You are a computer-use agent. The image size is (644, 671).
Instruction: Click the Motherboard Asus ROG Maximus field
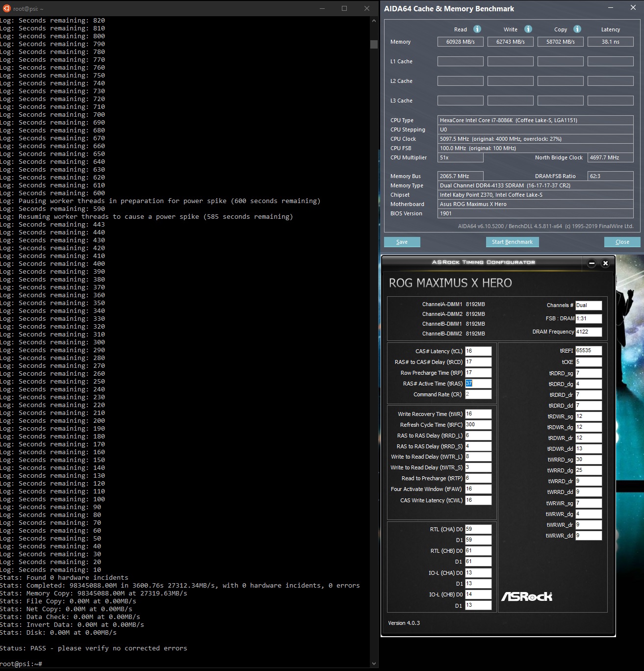point(536,204)
